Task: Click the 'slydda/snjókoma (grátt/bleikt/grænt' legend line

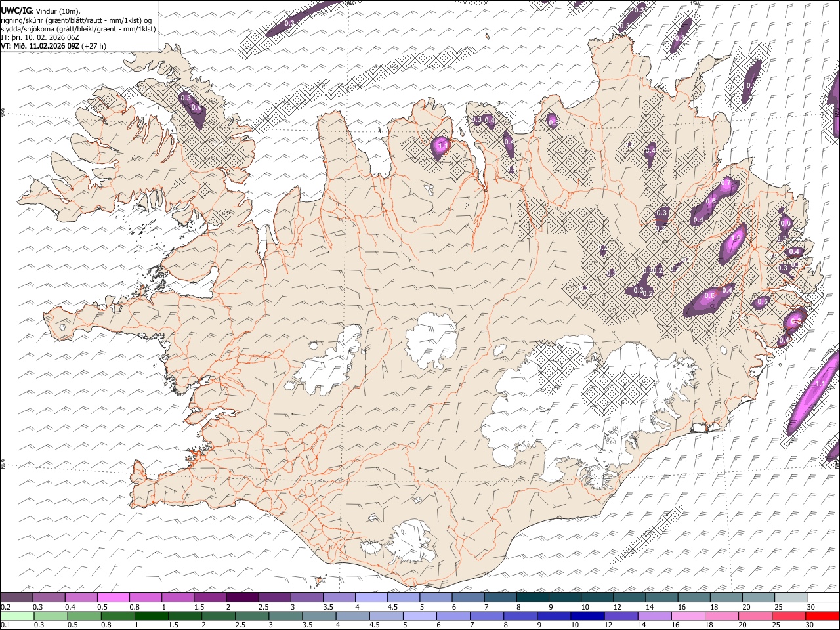Action: tap(78, 29)
